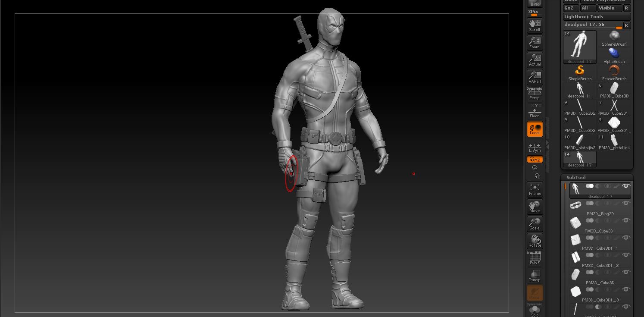
Task: Select the Scroll canvas tool
Action: [x=535, y=25]
